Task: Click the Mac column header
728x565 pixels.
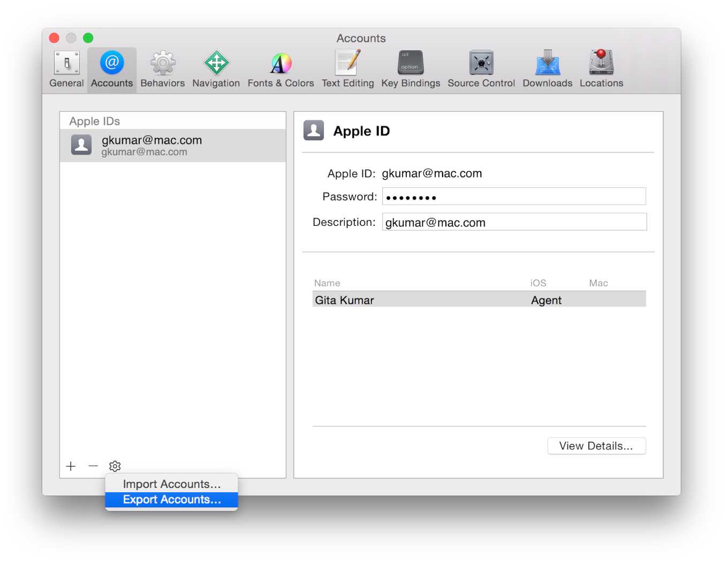Action: (x=598, y=283)
